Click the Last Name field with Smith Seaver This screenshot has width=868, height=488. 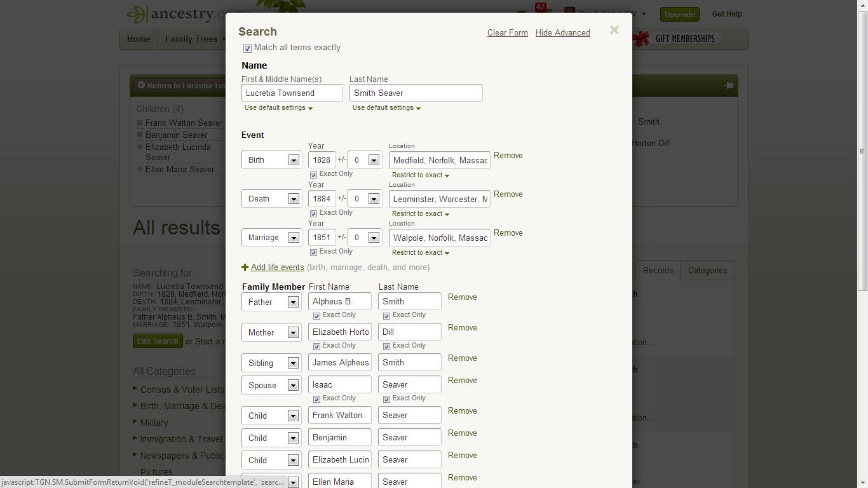coord(416,93)
